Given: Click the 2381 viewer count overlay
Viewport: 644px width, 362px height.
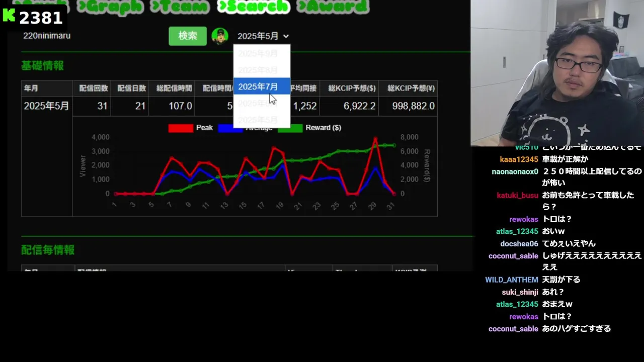Looking at the screenshot, I should [41, 18].
